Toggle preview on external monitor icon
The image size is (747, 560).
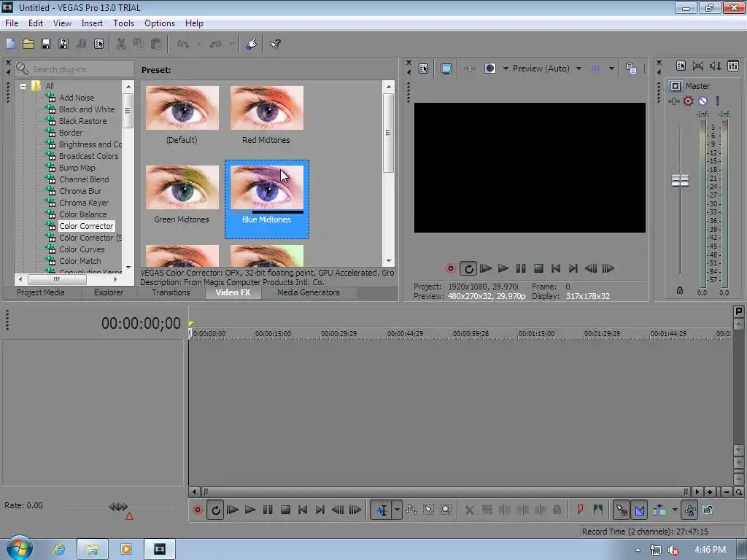click(x=446, y=69)
